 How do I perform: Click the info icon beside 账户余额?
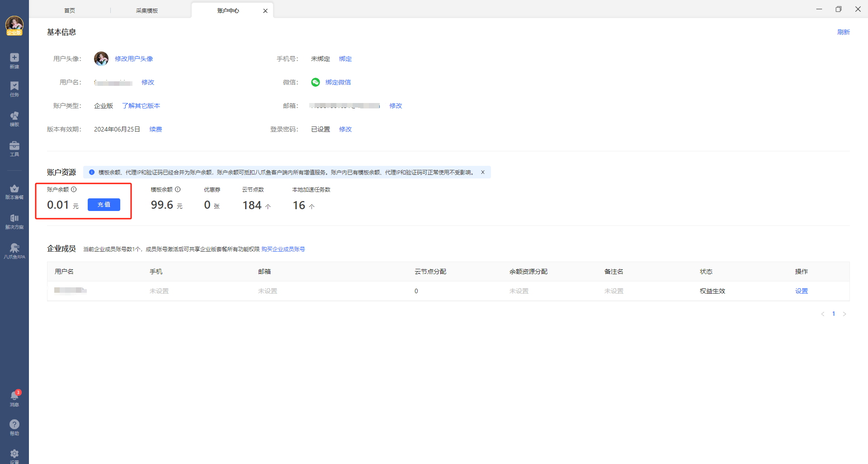[74, 189]
